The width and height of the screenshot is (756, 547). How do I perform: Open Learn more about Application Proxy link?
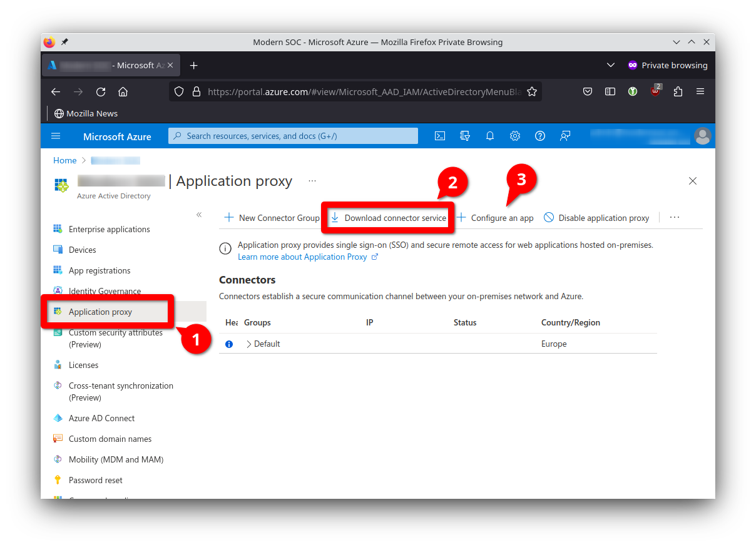pyautogui.click(x=303, y=257)
